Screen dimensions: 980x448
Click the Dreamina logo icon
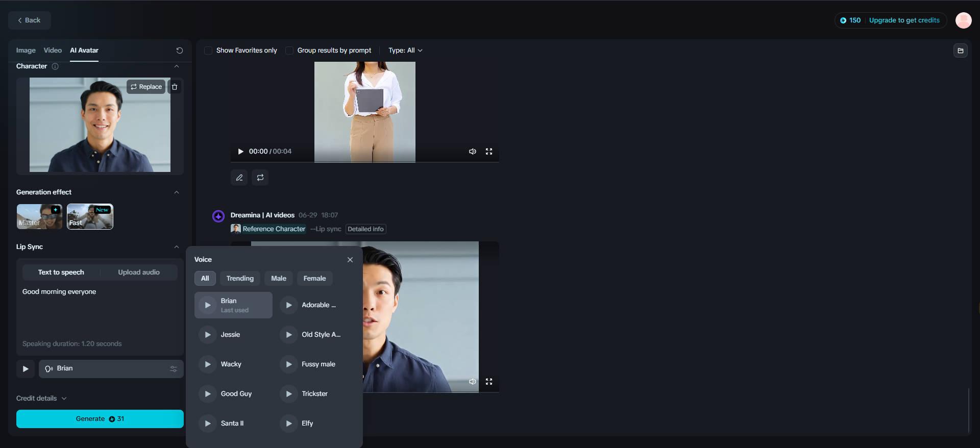point(218,216)
